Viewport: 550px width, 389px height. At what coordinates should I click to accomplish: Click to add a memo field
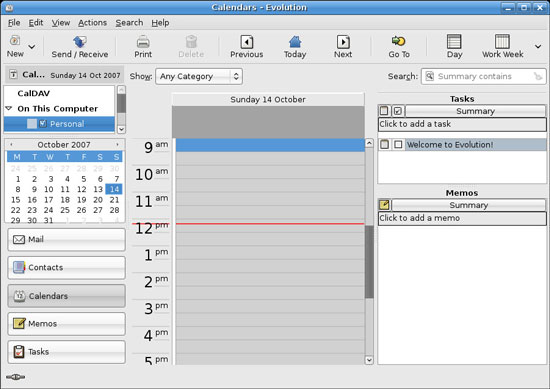click(462, 218)
